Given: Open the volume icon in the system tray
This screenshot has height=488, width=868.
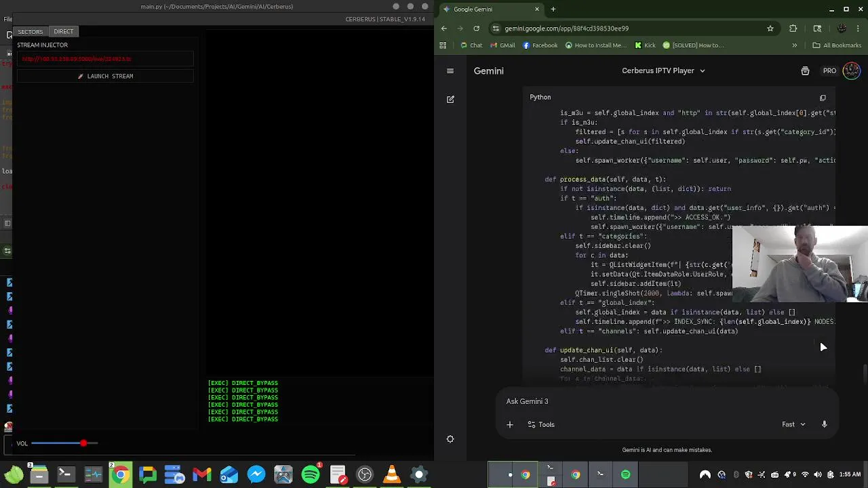Looking at the screenshot, I should (817, 474).
